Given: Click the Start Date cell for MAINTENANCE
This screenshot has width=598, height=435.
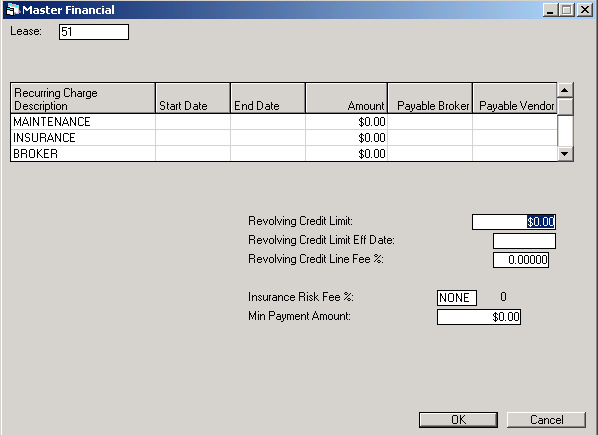Looking at the screenshot, I should [193, 122].
